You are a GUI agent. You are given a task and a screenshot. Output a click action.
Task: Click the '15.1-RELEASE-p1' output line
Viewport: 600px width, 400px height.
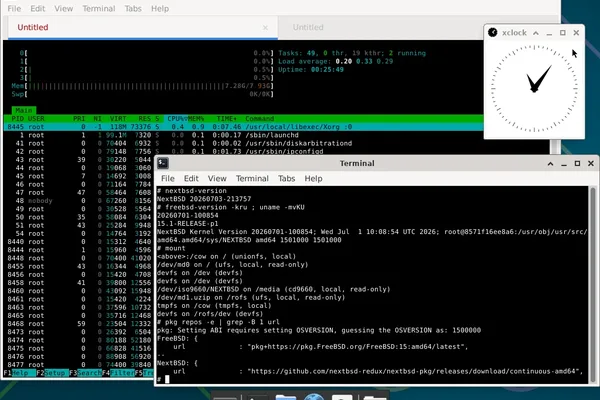coord(188,224)
